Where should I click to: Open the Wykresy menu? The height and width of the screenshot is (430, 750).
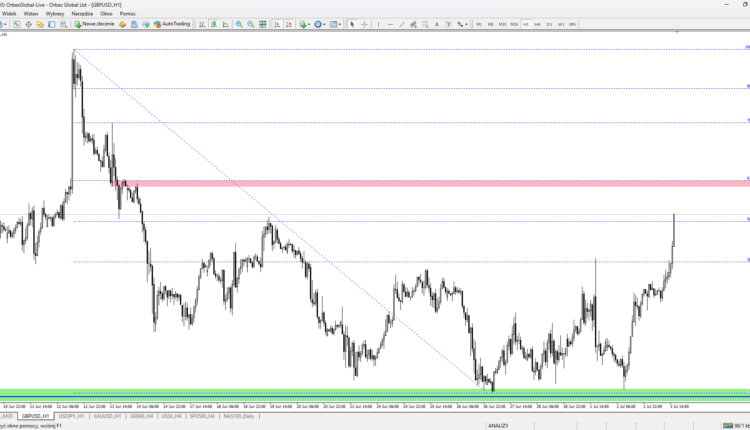(x=55, y=14)
